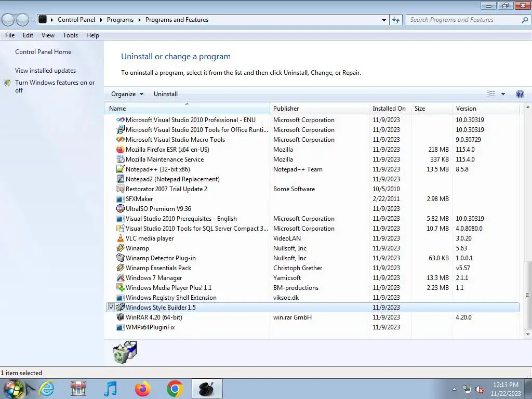The width and height of the screenshot is (532, 399).
Task: Expand the arrow after Programs breadcrumb
Action: 139,20
